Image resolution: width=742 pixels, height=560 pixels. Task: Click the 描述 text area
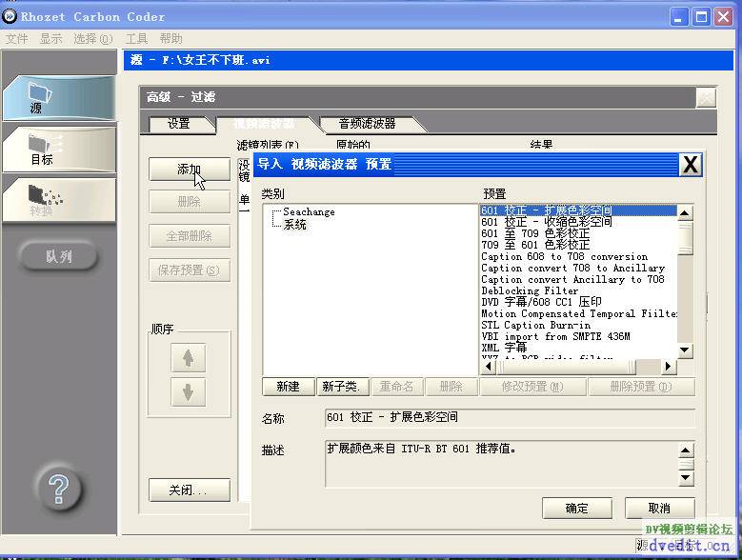point(502,464)
